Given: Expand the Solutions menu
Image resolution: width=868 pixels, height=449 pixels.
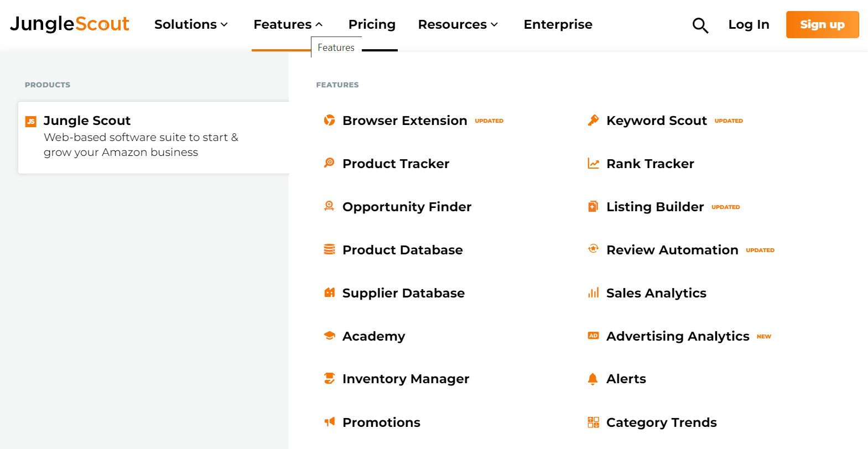Looking at the screenshot, I should click(191, 24).
